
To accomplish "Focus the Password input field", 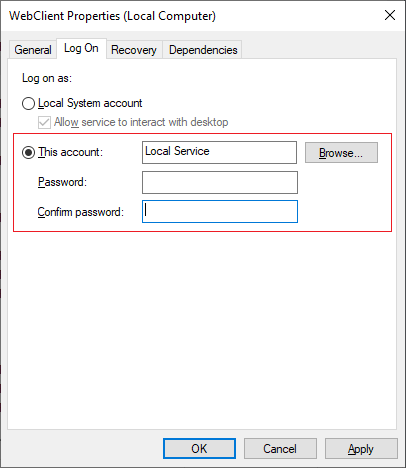I will [x=220, y=182].
